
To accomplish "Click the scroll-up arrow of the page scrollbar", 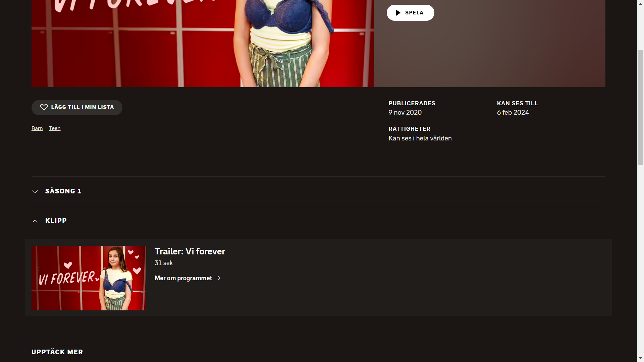I will click(x=640, y=3).
